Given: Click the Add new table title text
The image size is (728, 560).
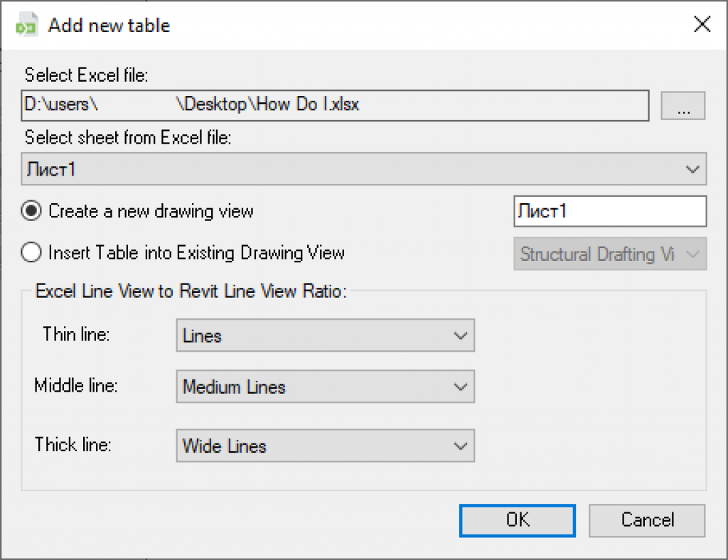Looking at the screenshot, I should (x=109, y=26).
